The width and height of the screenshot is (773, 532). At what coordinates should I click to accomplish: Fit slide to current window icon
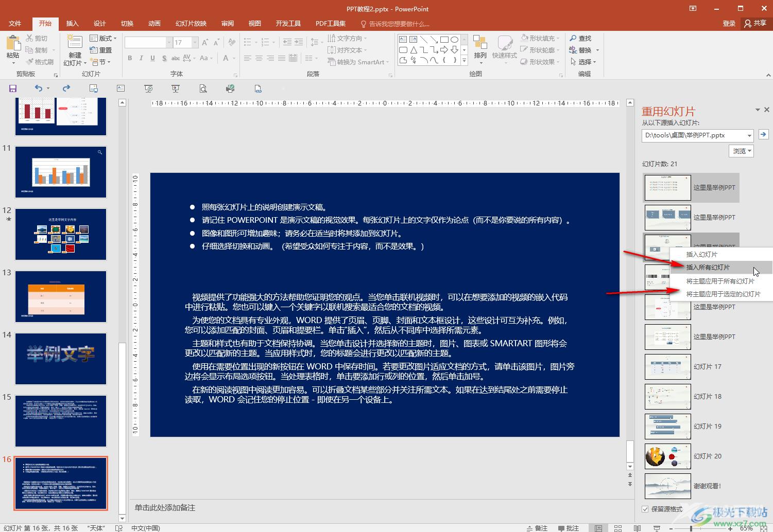[765, 528]
